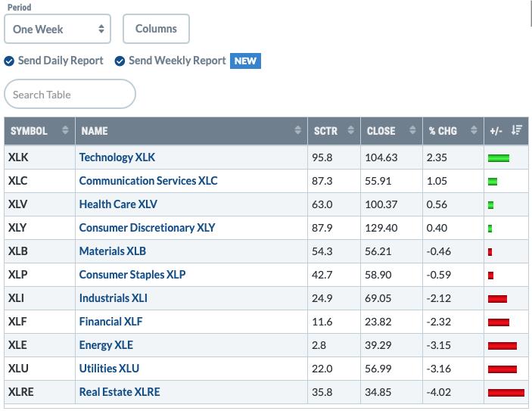Open the Period One Week dropdown
The height and width of the screenshot is (411, 532).
(x=58, y=29)
